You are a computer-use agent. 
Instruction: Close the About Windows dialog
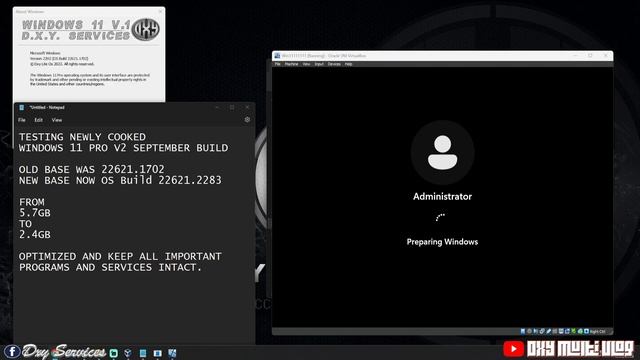click(160, 11)
